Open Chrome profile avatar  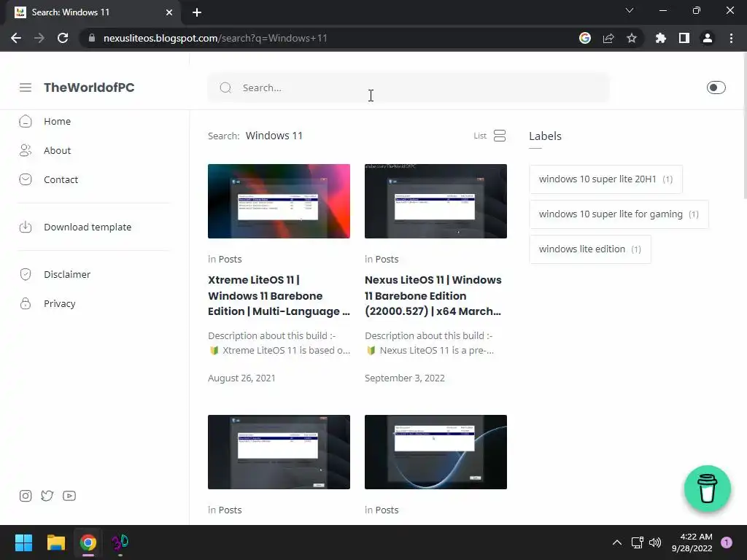(x=708, y=38)
